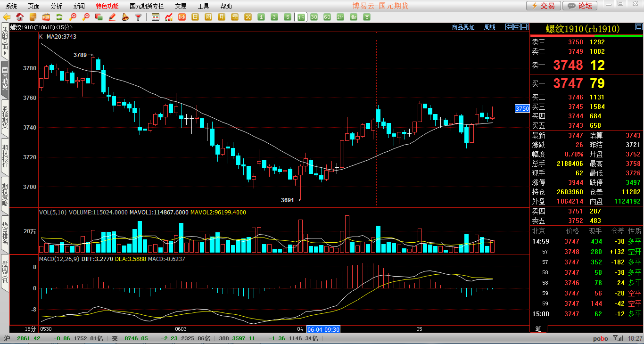Click the 交易 trade button

click(543, 6)
